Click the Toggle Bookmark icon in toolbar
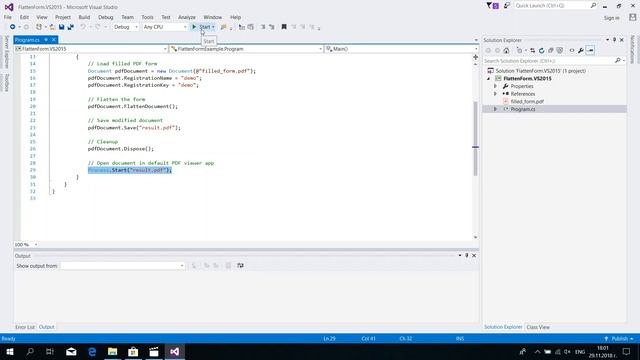Screen dimensions: 640x360 [x=284, y=27]
